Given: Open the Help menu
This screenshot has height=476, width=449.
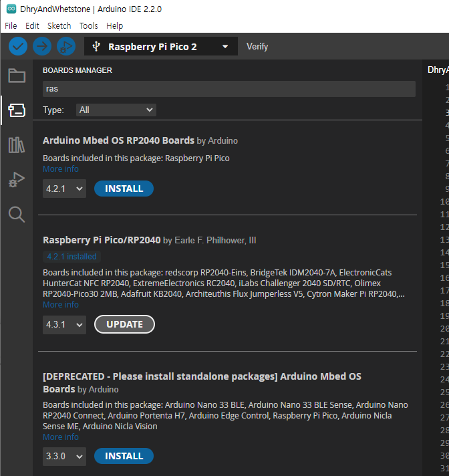Looking at the screenshot, I should pos(115,26).
